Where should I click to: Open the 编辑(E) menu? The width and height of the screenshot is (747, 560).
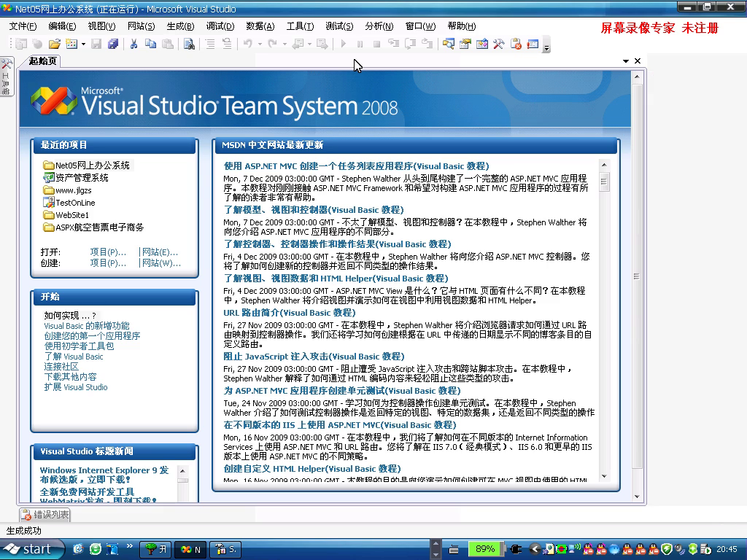[x=63, y=26]
